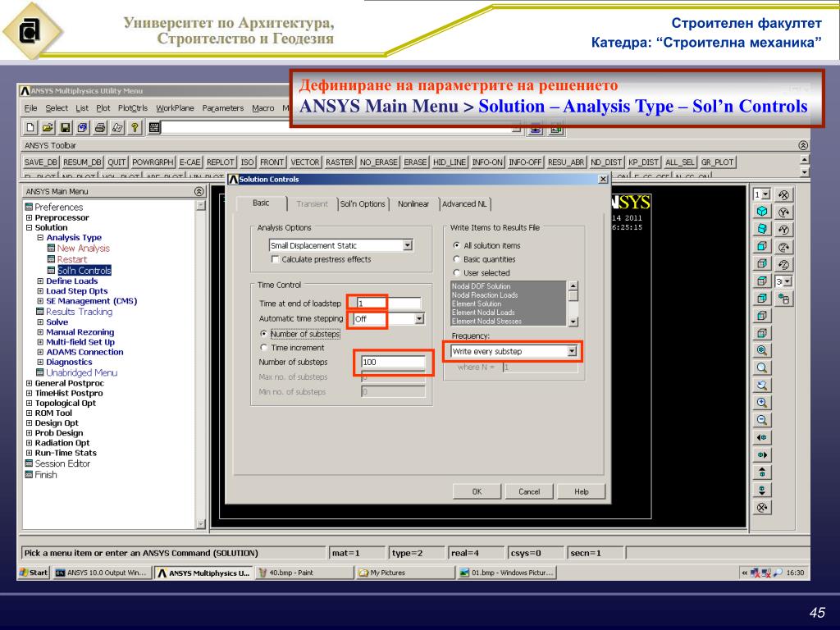Select the Time increment radio button
Image resolution: width=840 pixels, height=630 pixels.
pos(263,347)
